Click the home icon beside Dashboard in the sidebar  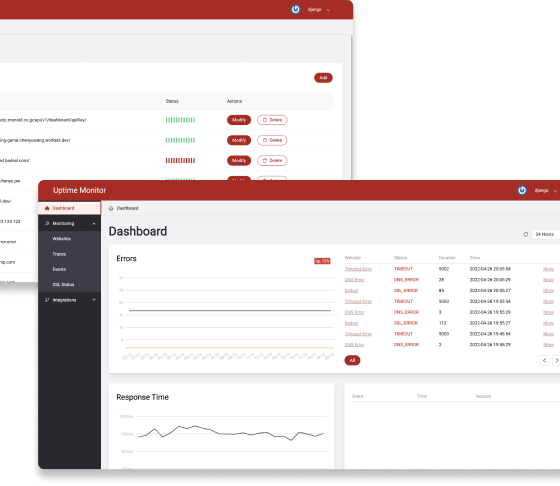pyautogui.click(x=47, y=208)
